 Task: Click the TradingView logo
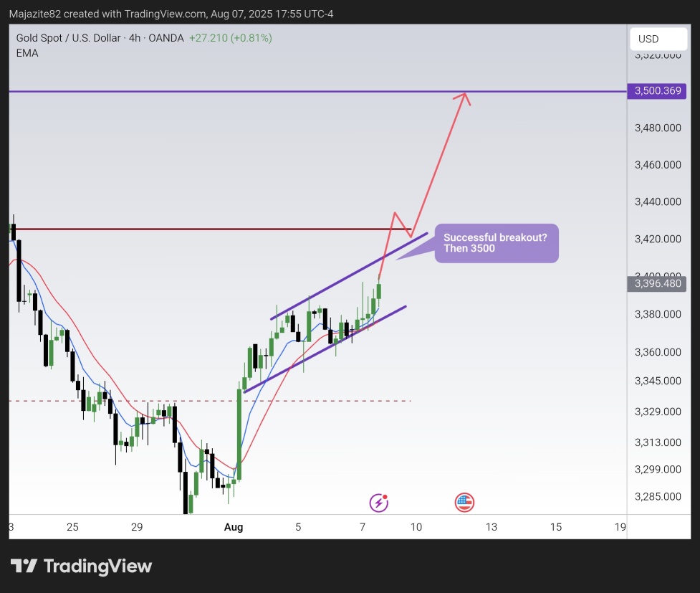tap(81, 566)
